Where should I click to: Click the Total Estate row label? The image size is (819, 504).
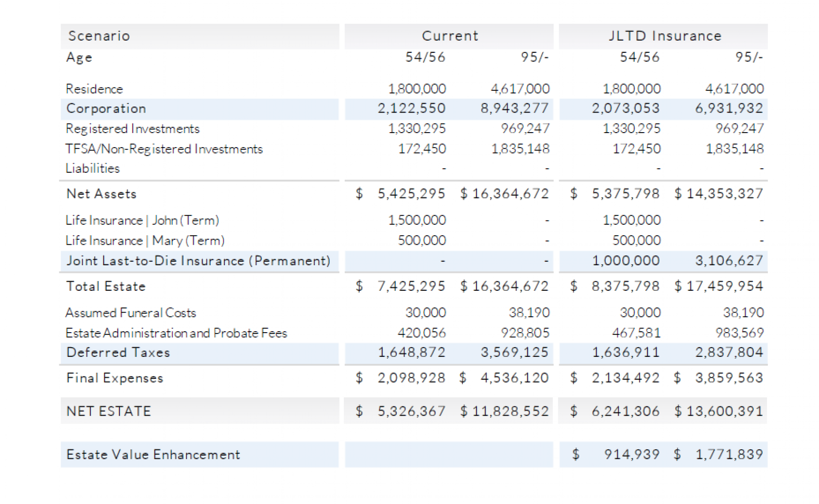pyautogui.click(x=106, y=287)
